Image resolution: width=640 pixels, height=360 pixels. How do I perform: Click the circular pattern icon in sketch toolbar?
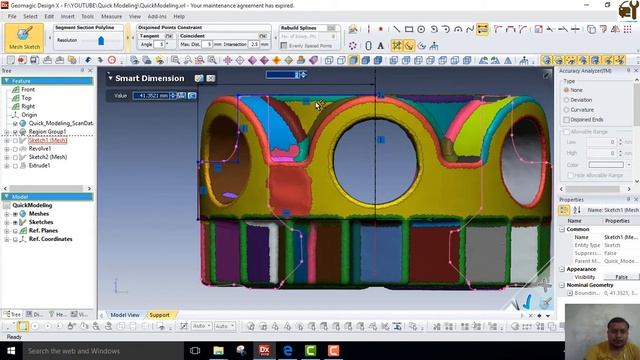(353, 46)
